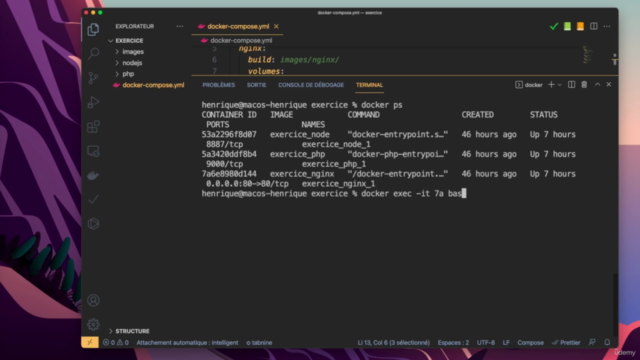Viewport: 640px width, 360px height.
Task: Expand the php folder
Action: [128, 74]
